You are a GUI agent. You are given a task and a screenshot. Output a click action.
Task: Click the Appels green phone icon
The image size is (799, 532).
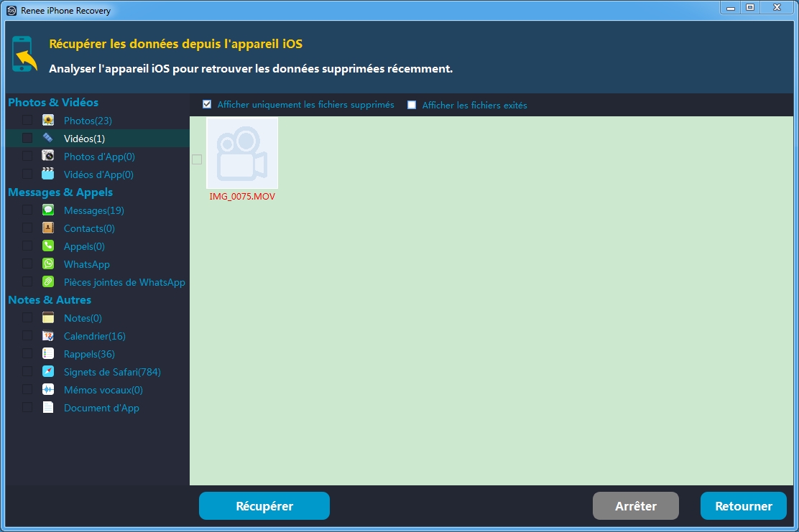tap(48, 246)
